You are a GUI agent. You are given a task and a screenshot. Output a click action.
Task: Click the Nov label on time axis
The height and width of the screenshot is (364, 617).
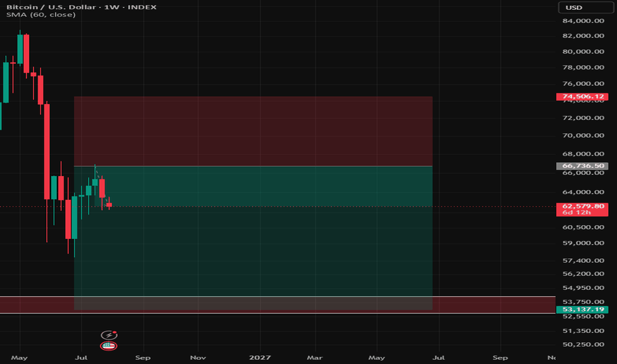point(198,357)
